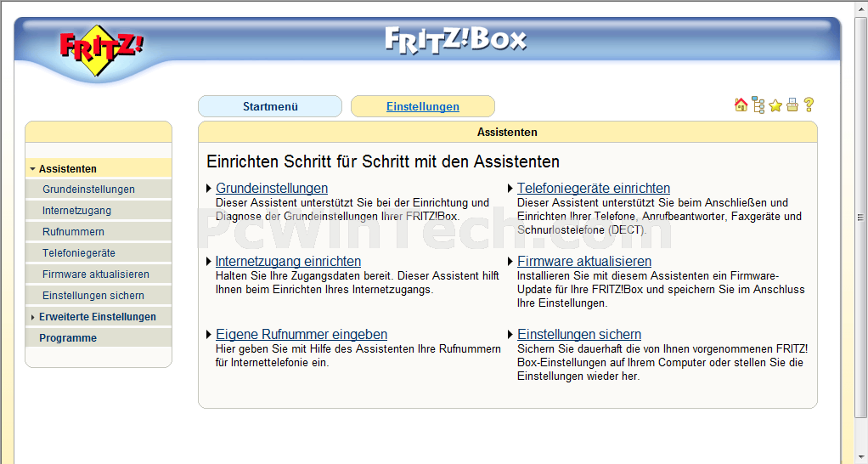Click the yellow star favorites icon
Screen dimensions: 868x464
(775, 105)
